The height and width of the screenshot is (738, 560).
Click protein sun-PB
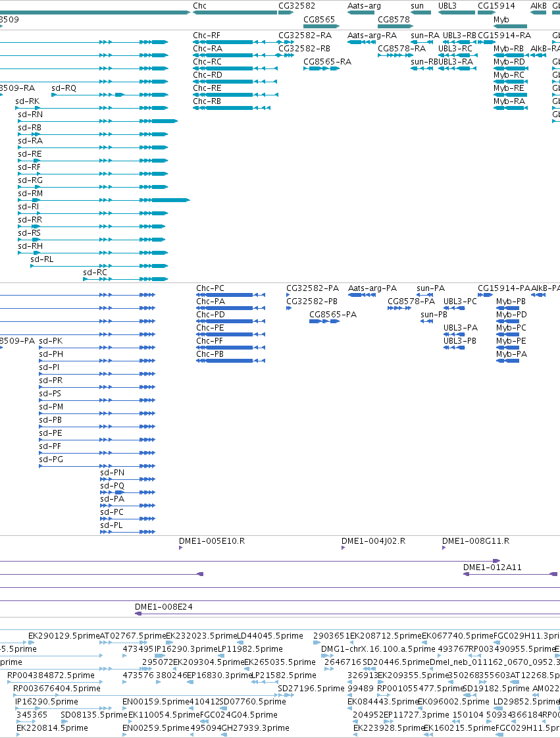(x=427, y=321)
